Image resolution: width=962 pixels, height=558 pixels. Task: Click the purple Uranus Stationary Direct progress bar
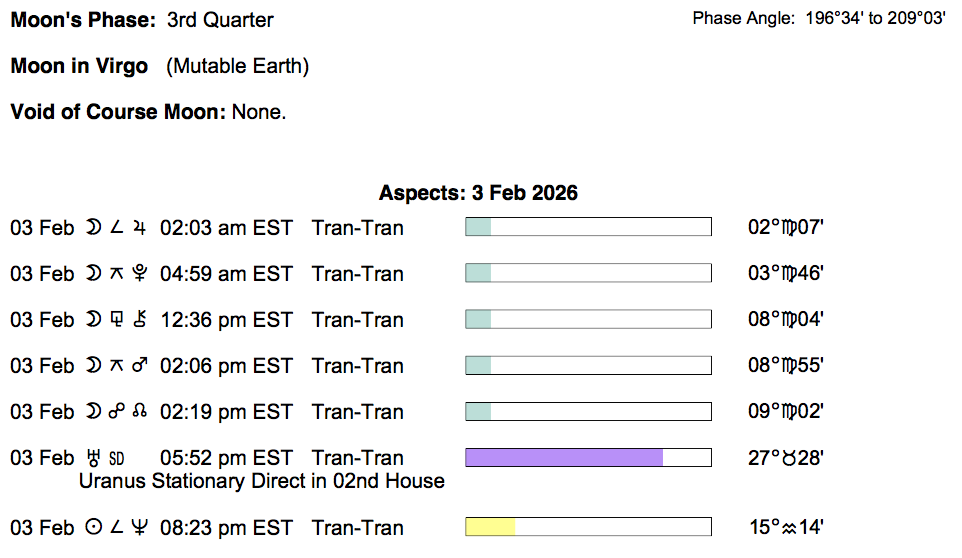[564, 458]
